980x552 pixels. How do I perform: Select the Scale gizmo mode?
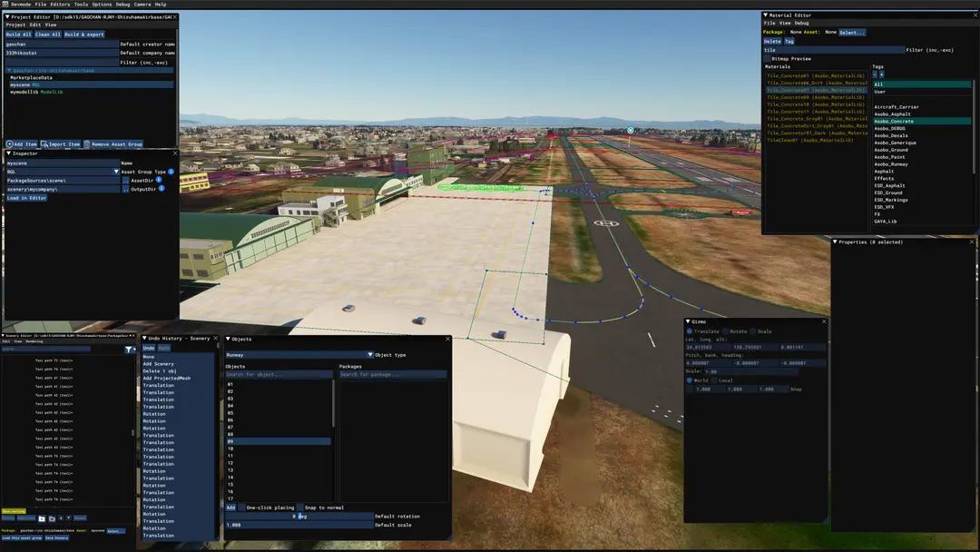(x=753, y=331)
